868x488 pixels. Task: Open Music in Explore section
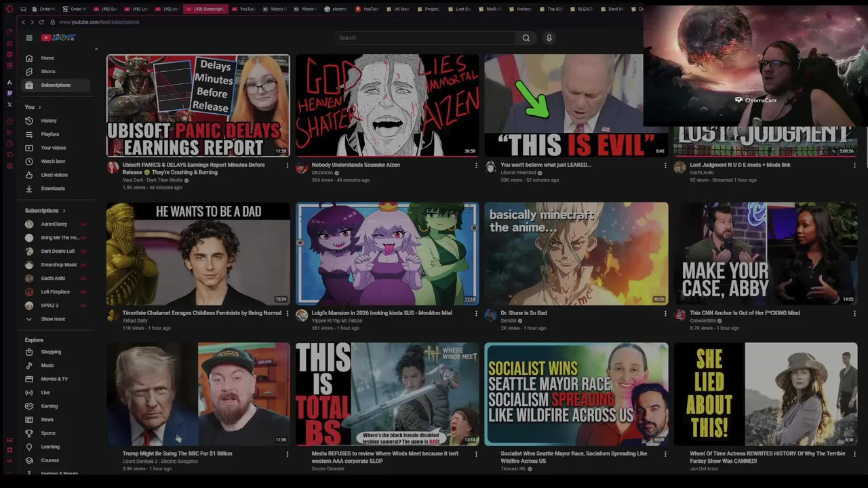pos(56,365)
